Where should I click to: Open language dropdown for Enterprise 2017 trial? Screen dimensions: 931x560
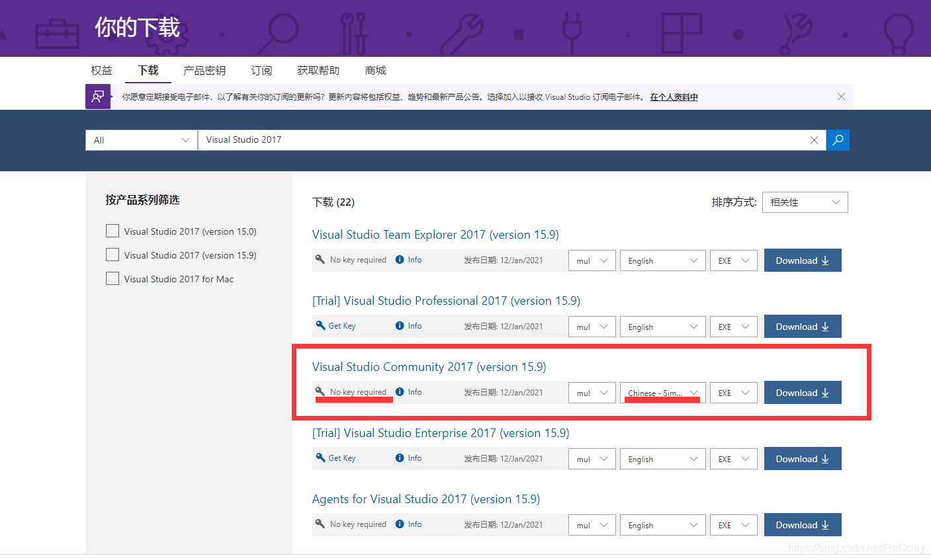point(663,459)
